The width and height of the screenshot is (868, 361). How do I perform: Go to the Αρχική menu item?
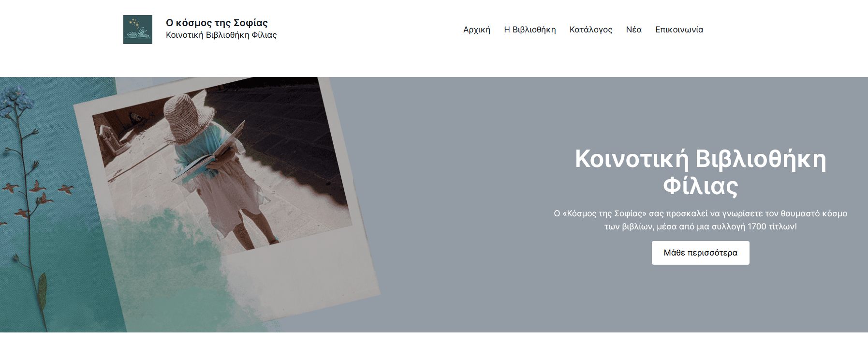(477, 30)
